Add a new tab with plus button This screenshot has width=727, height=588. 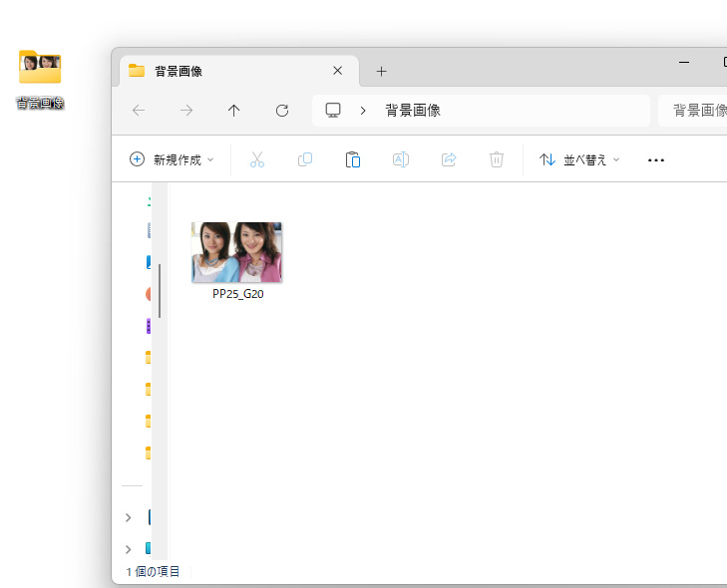tap(381, 72)
